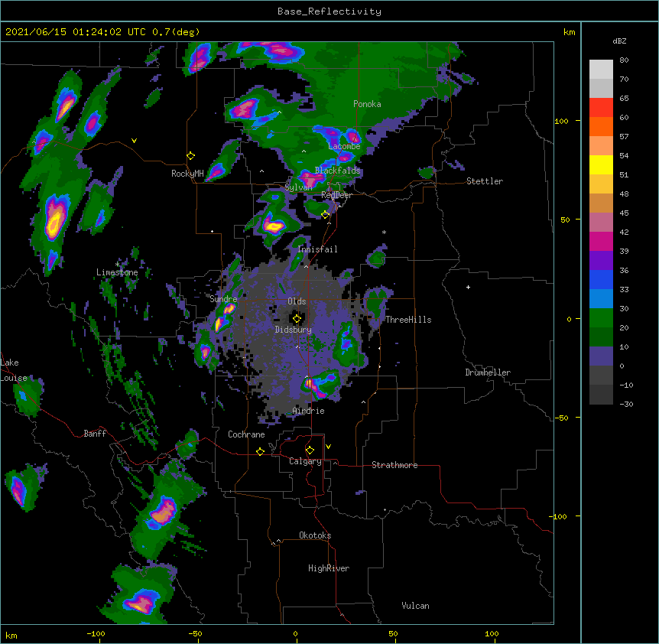The height and width of the screenshot is (644, 659).
Task: Click the yellow diamond marker near RockyMH
Action: click(191, 156)
